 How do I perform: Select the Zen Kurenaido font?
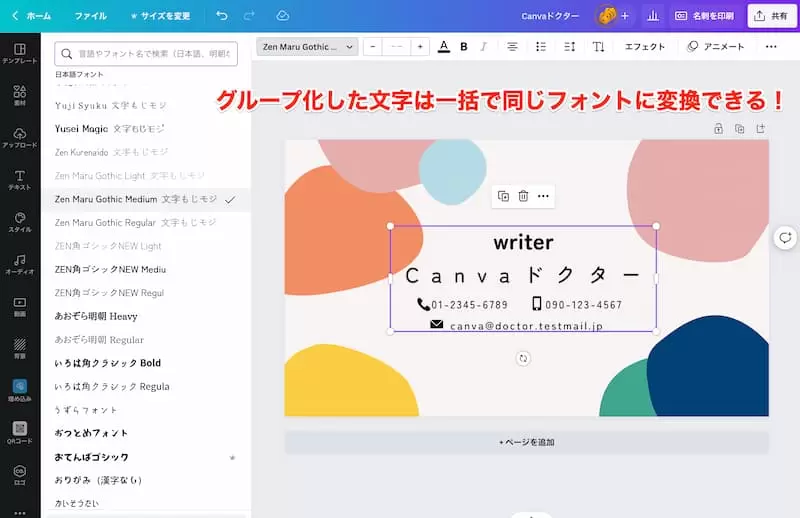click(145, 153)
